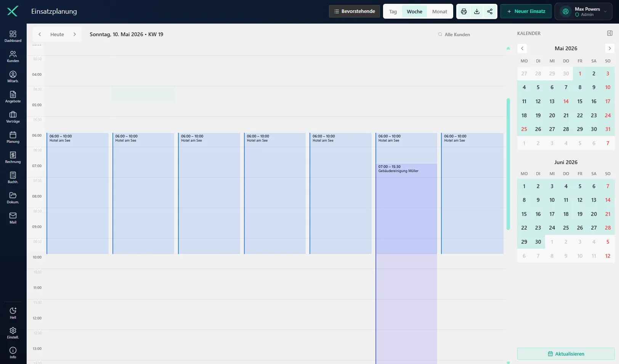This screenshot has height=364, width=619.
Task: Click the Juni 2026 month title
Action: coord(566,162)
